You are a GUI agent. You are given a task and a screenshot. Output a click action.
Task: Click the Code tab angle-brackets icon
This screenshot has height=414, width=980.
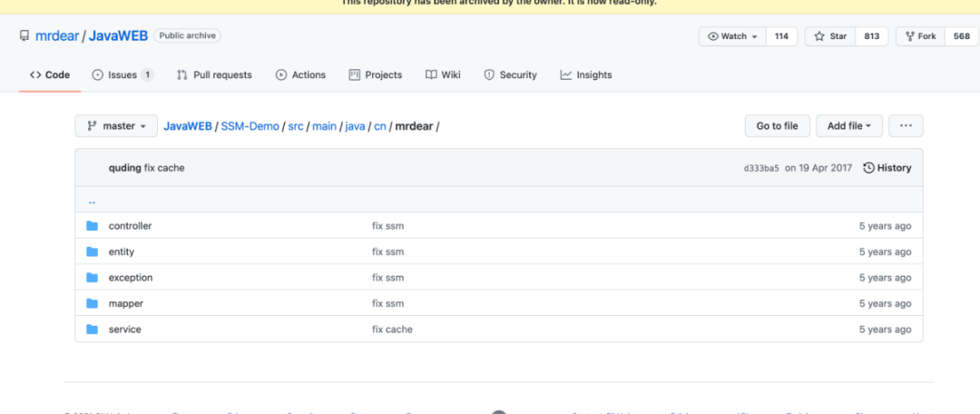pyautogui.click(x=35, y=75)
